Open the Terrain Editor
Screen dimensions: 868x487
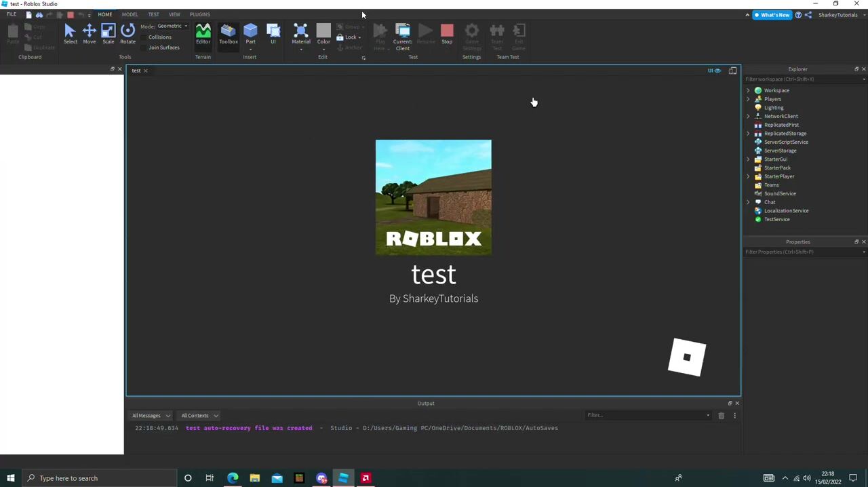tap(203, 33)
